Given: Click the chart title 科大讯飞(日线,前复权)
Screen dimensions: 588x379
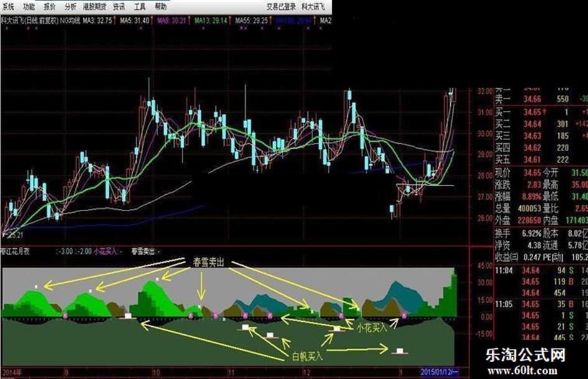Looking at the screenshot, I should [30, 21].
